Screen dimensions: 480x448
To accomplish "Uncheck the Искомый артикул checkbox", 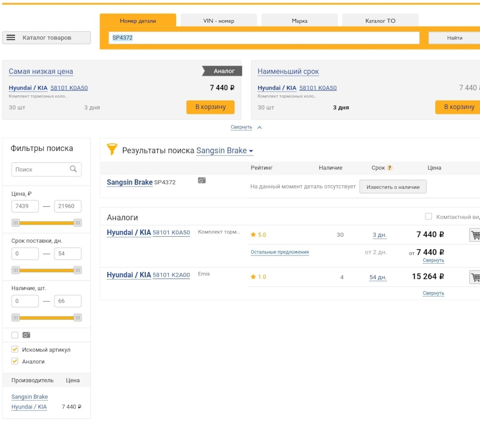I will [14, 349].
